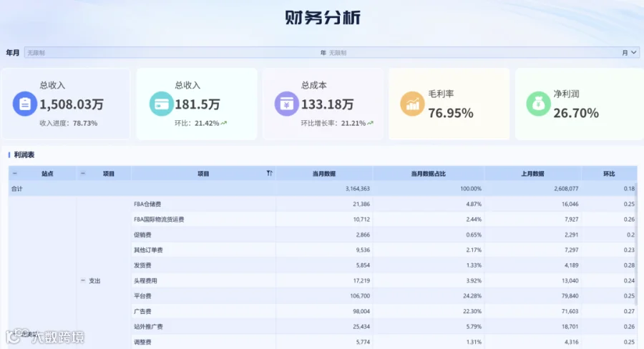Click the 利润表 section title

24,154
